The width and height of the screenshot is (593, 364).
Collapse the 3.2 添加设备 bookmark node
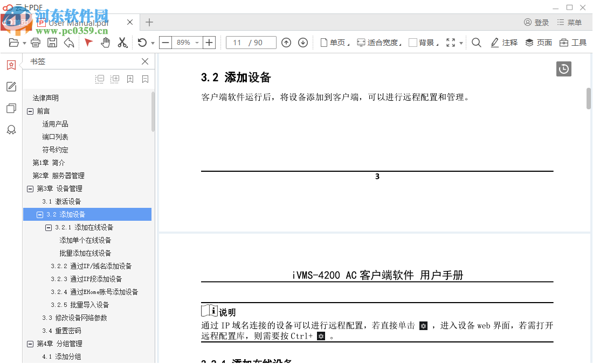pyautogui.click(x=40, y=214)
